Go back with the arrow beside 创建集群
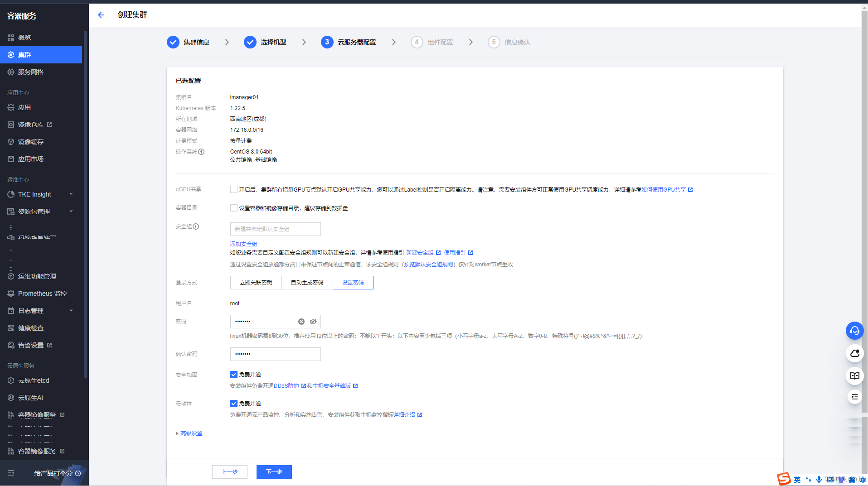Screen dimensions: 868x486 (x=101, y=15)
